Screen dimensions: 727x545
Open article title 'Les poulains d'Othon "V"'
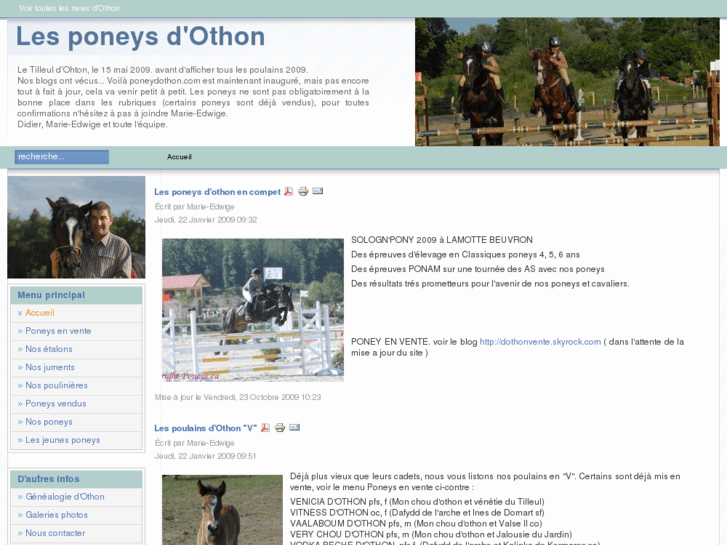click(206, 428)
